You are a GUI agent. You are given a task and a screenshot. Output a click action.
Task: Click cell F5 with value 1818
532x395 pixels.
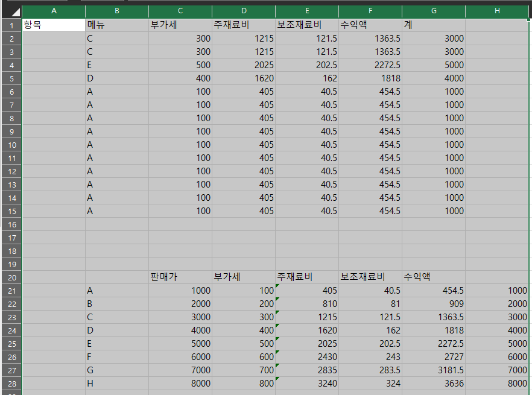(370, 78)
